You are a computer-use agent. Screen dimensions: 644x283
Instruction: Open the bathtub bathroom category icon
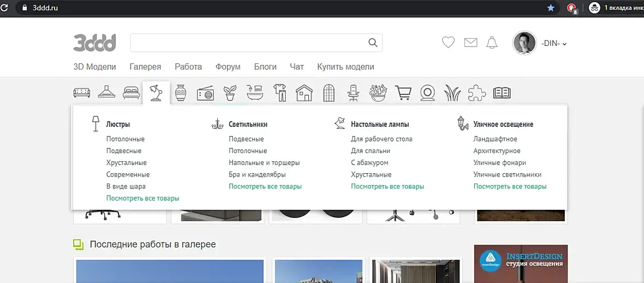255,93
